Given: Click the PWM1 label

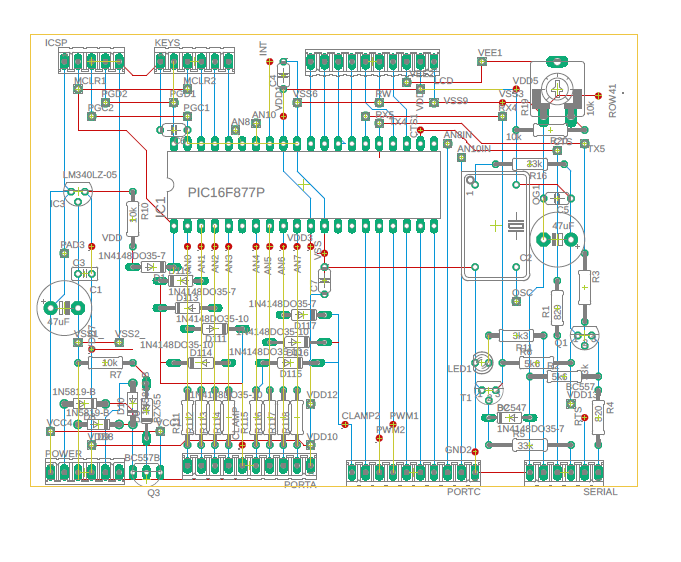Looking at the screenshot, I should tap(404, 416).
